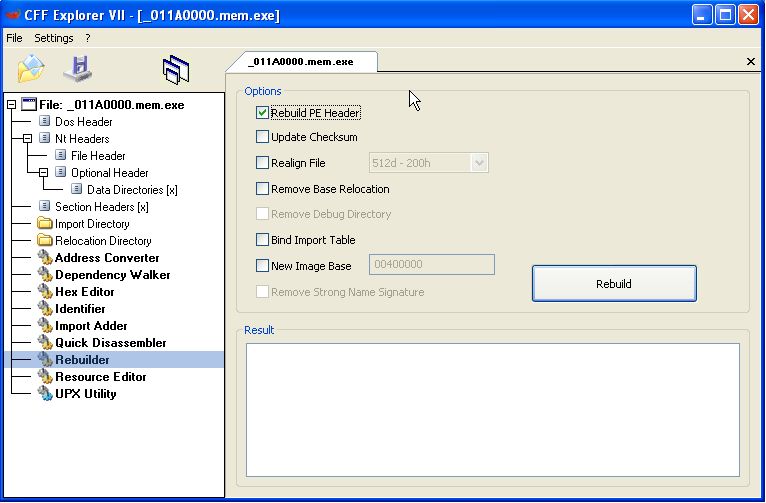
Task: Open Data Directories [x] entry
Action: coord(132,189)
